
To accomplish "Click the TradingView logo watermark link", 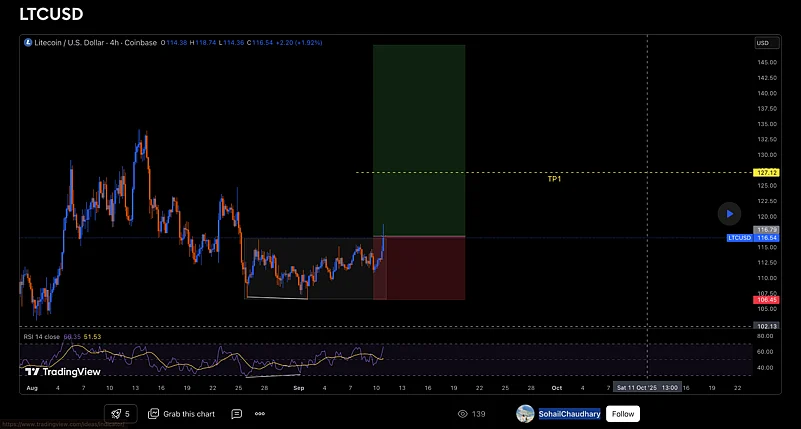I will 63,372.
